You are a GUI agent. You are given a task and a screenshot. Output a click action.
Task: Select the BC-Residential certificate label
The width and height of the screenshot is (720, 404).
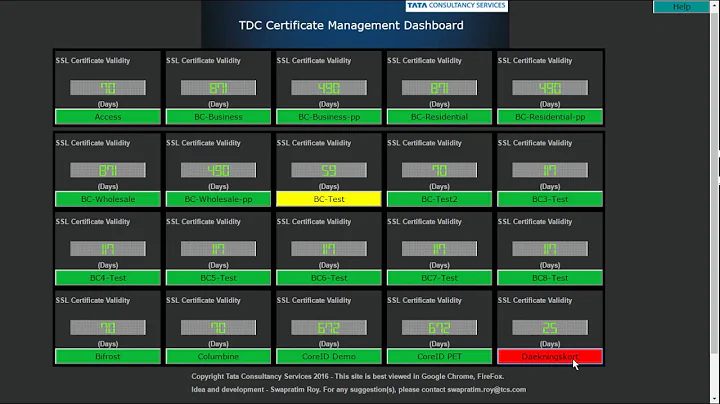pyautogui.click(x=439, y=117)
